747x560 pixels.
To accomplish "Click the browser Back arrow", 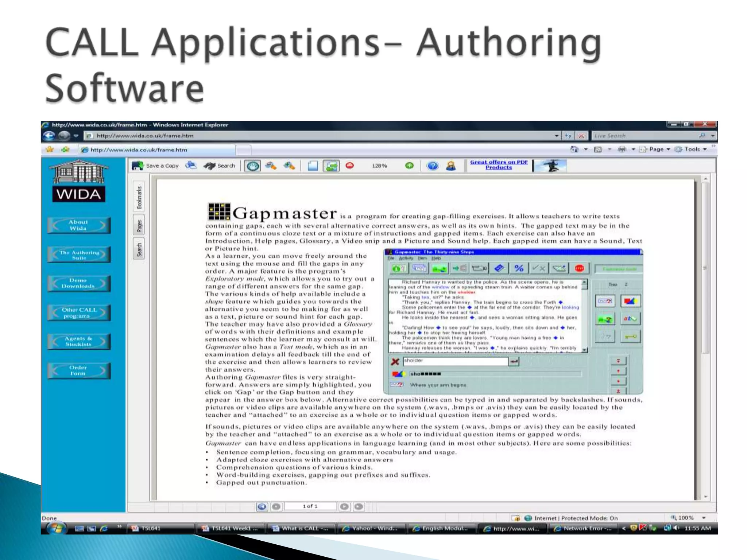I will (49, 136).
